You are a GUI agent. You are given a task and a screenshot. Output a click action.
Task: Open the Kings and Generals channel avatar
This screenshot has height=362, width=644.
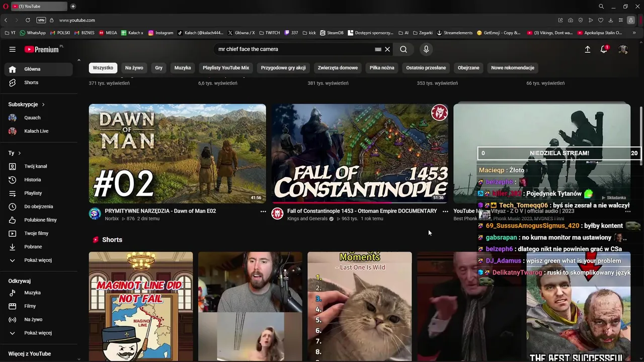[x=277, y=214]
